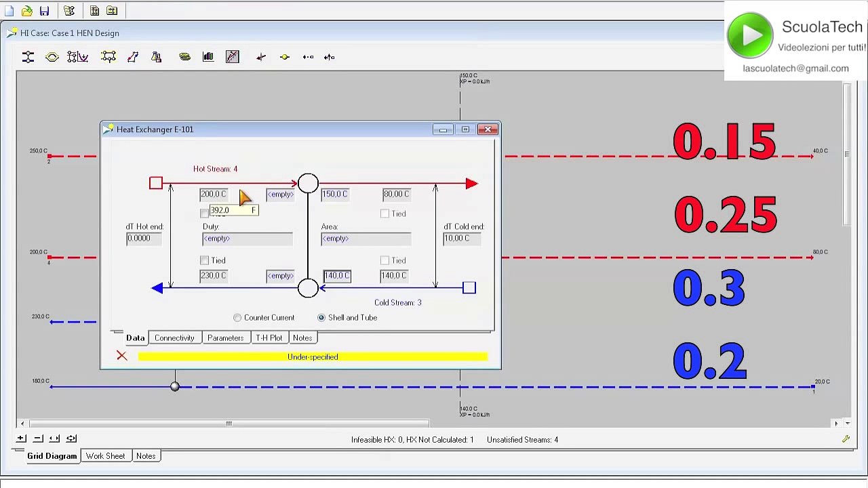Switch to the Data tab
Viewport: 868px width, 488px height.
(x=135, y=338)
